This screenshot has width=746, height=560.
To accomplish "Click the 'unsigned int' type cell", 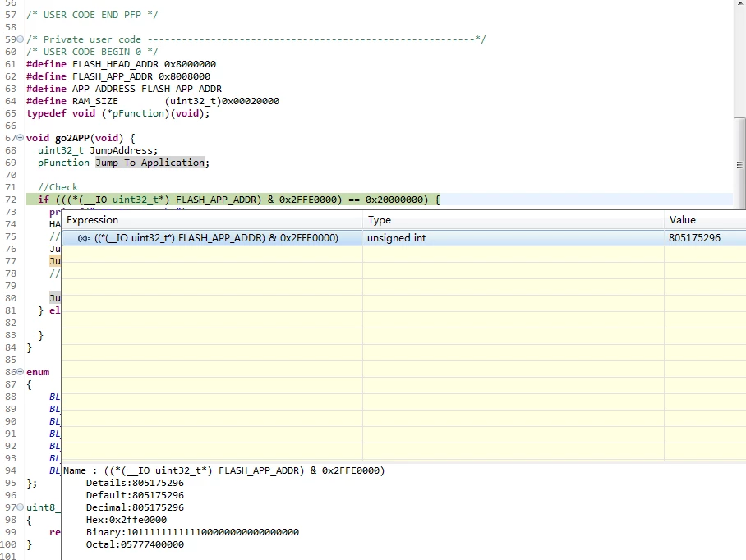I will [x=396, y=237].
